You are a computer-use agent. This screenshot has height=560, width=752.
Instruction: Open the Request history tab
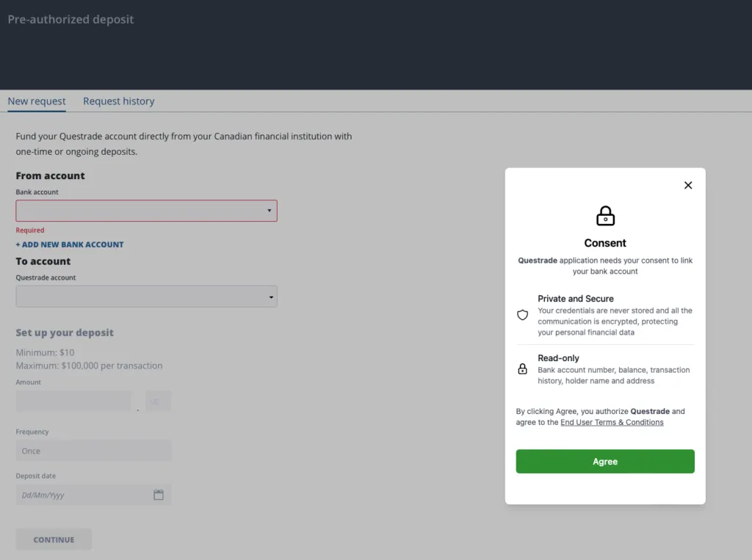(118, 101)
